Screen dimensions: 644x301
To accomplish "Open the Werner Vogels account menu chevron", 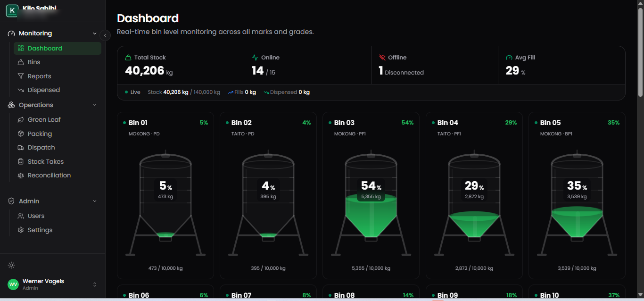I will click(95, 284).
